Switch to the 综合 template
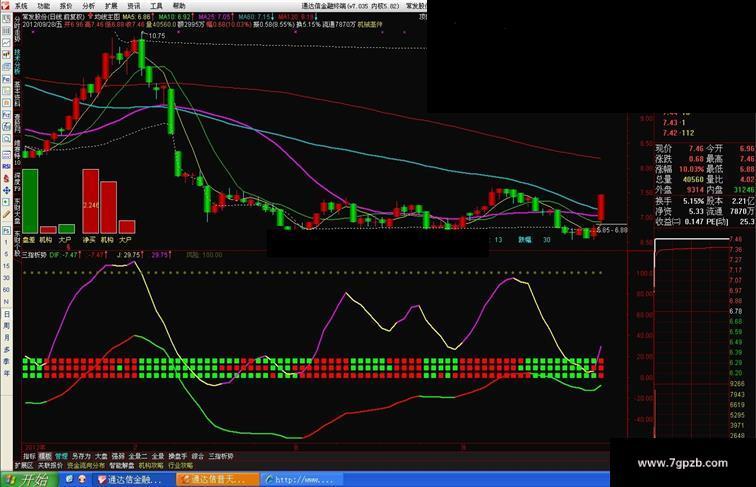This screenshot has height=487, width=756. coord(198,456)
